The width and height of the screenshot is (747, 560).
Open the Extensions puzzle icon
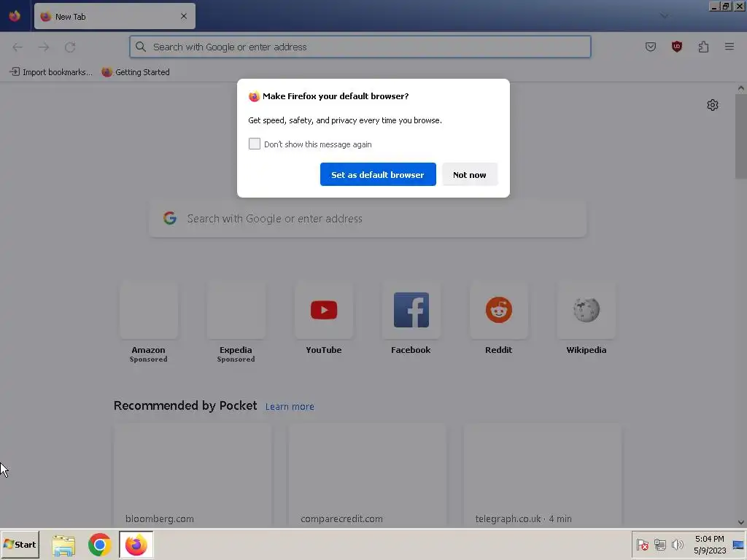(703, 47)
